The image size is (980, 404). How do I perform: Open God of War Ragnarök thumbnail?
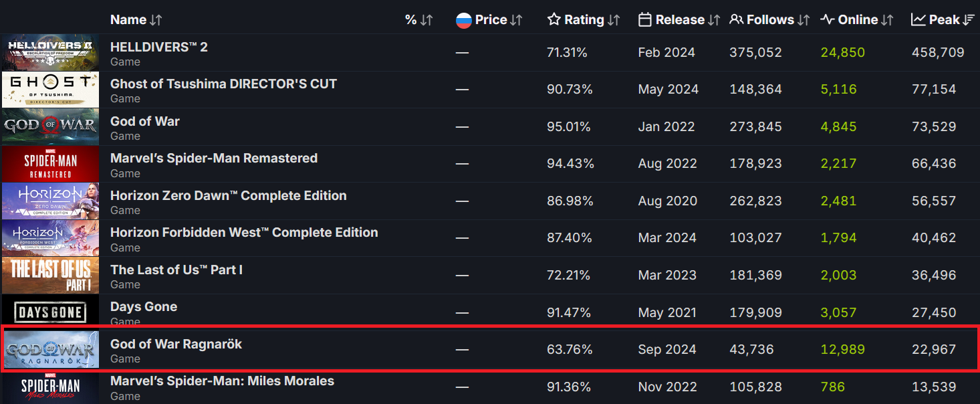50,350
